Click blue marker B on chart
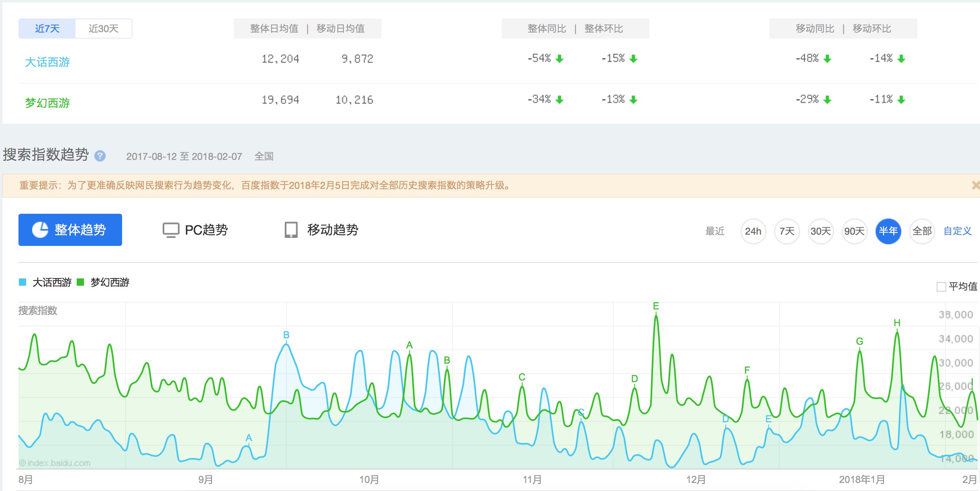The width and height of the screenshot is (980, 491). [286, 335]
